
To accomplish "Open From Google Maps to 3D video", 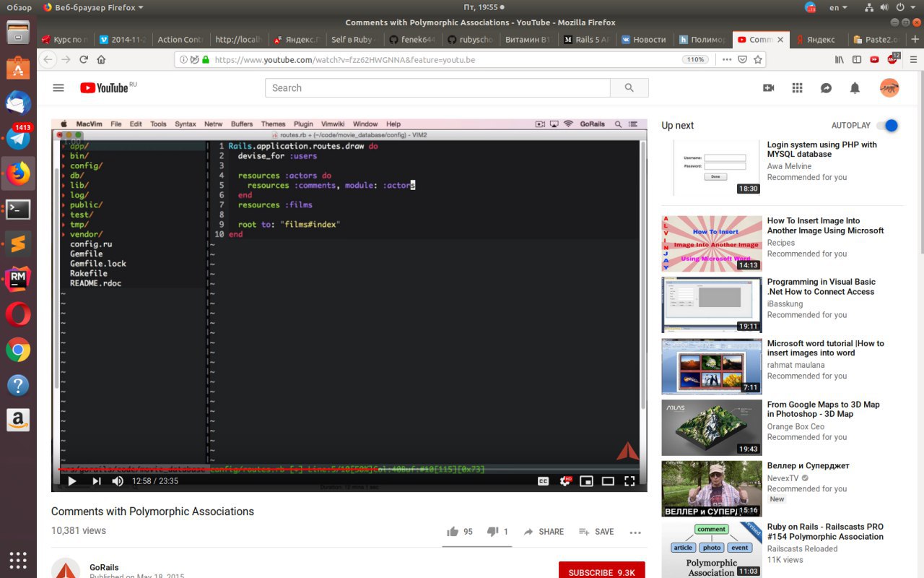I will pyautogui.click(x=823, y=410).
